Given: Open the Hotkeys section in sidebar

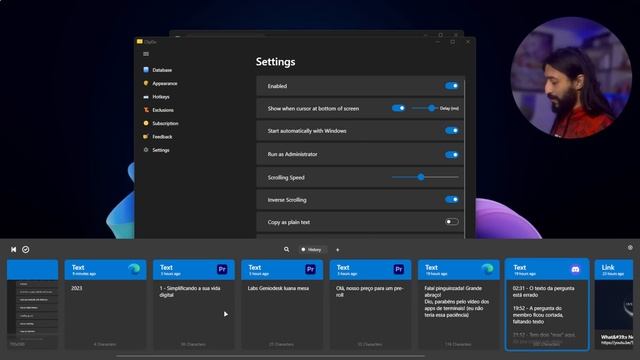Looking at the screenshot, I should click(x=156, y=97).
